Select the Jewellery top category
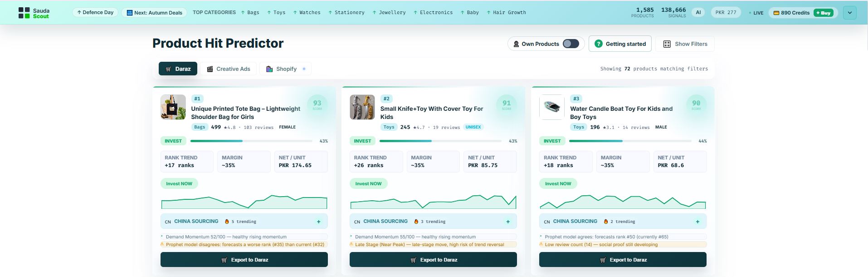 [389, 12]
